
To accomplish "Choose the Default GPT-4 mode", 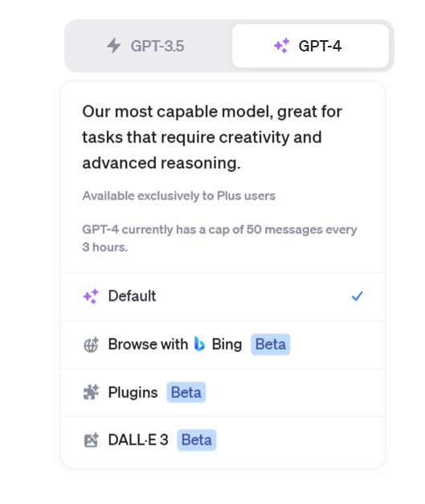I will point(223,297).
